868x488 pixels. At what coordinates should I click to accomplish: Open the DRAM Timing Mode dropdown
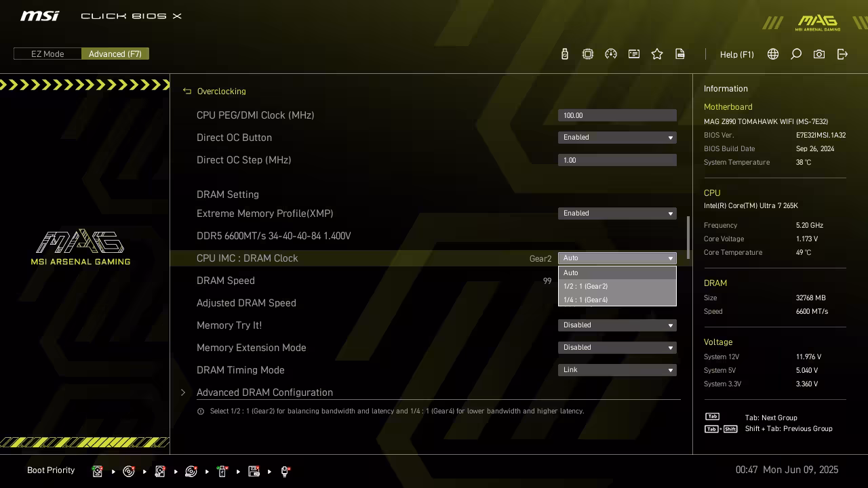(x=617, y=370)
